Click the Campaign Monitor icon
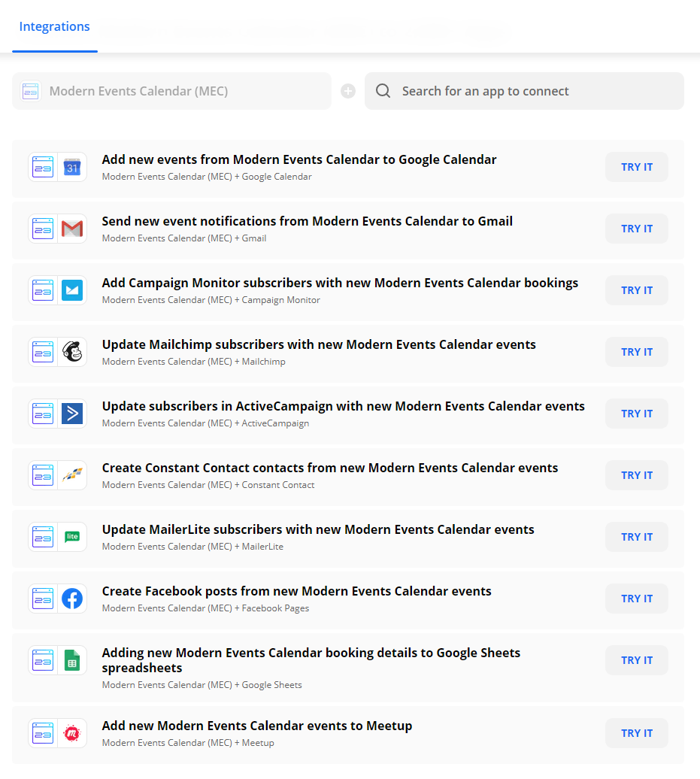 pos(72,290)
